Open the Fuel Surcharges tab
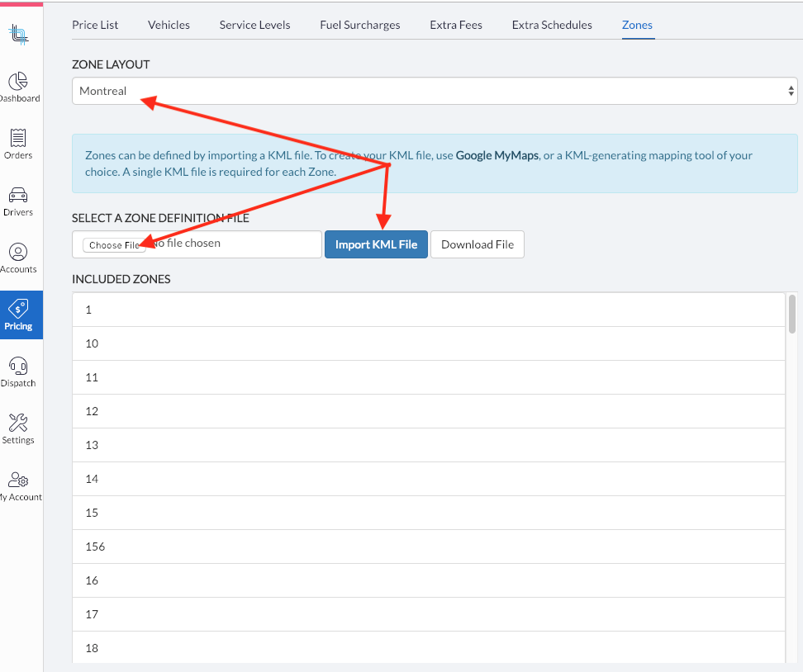The height and width of the screenshot is (672, 803). [x=360, y=25]
